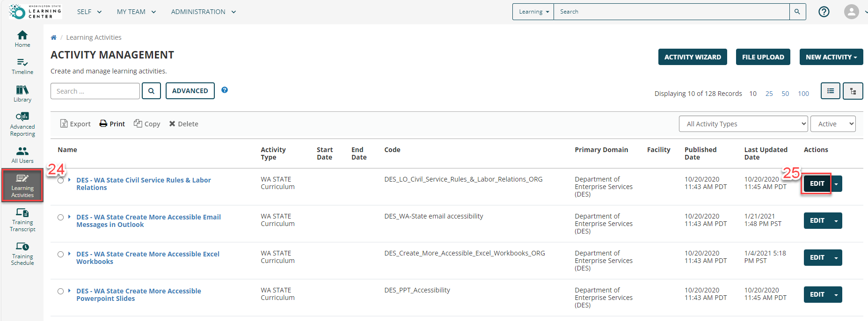Expand the Accessible Powerpoint Slides row
The height and width of the screenshot is (321, 868).
[x=69, y=291]
